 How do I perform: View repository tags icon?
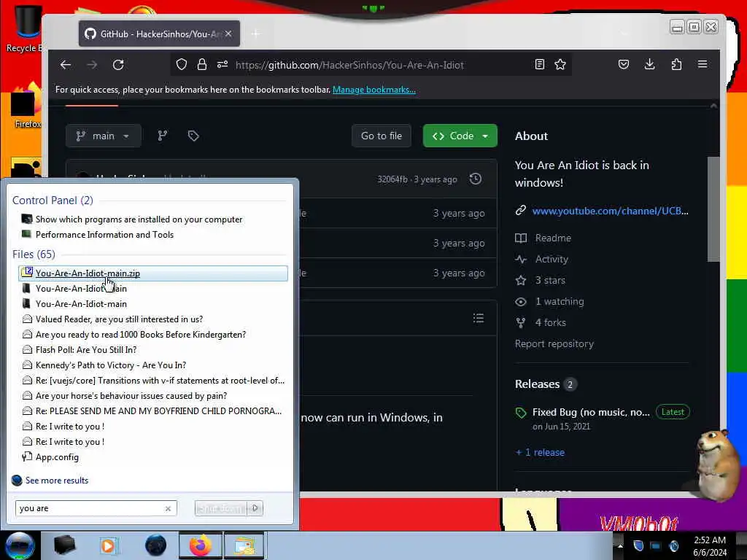(x=193, y=136)
